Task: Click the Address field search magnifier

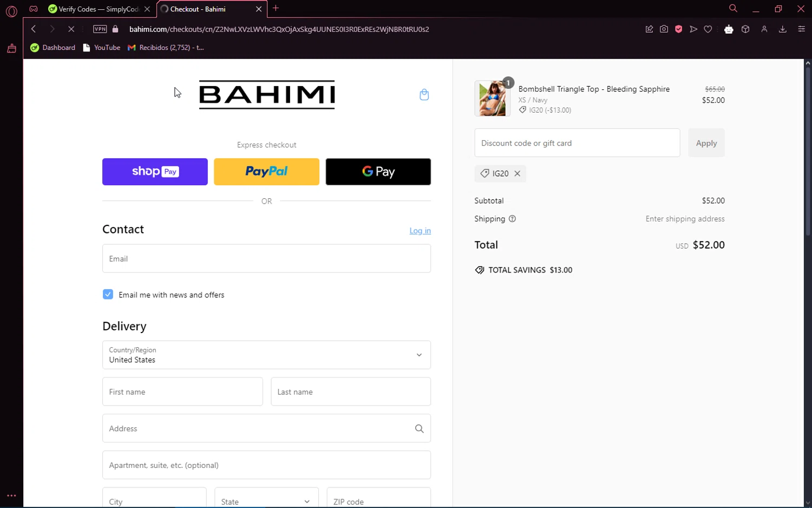Action: (419, 428)
